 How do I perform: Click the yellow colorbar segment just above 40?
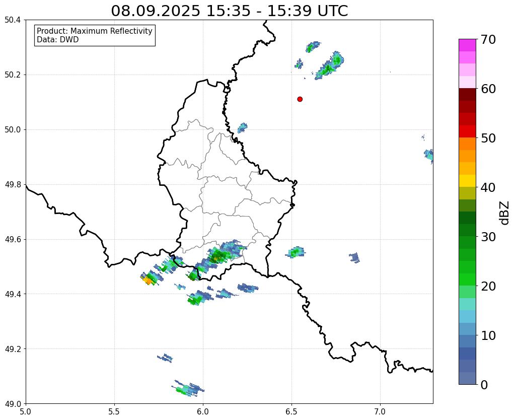click(x=467, y=181)
